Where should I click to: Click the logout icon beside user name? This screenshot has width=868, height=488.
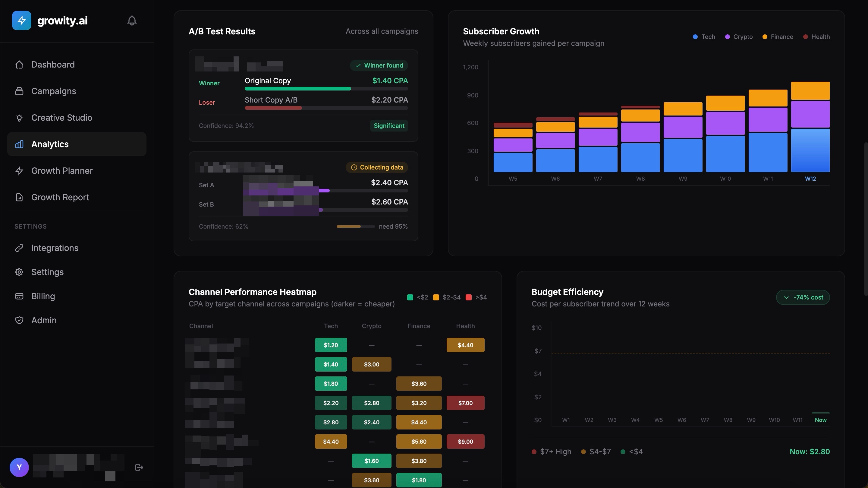tap(139, 467)
